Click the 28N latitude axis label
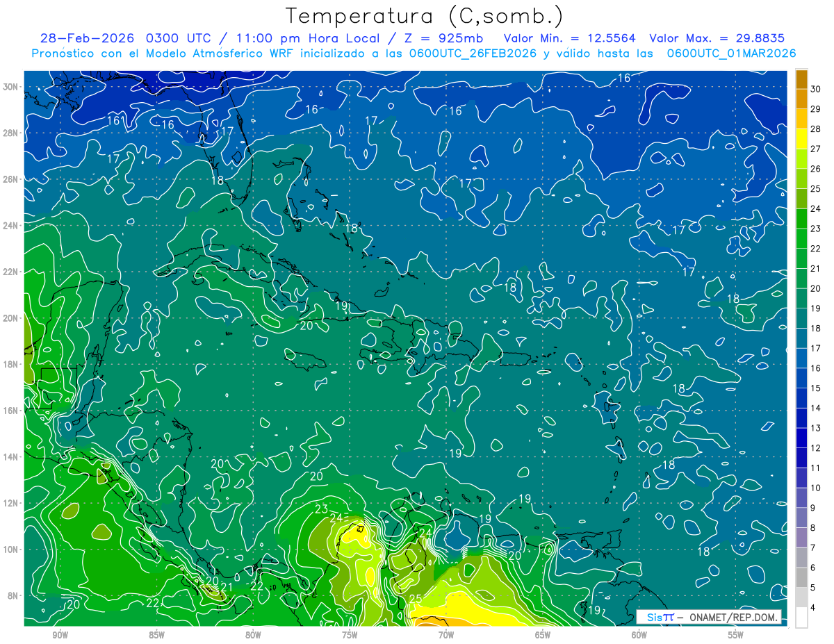 [12, 133]
